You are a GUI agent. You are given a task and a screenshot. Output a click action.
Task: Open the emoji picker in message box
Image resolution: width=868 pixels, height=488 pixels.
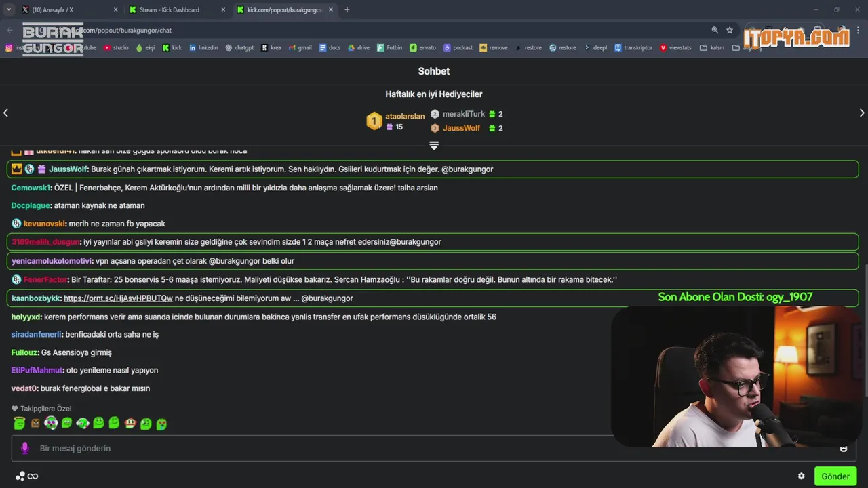click(844, 448)
